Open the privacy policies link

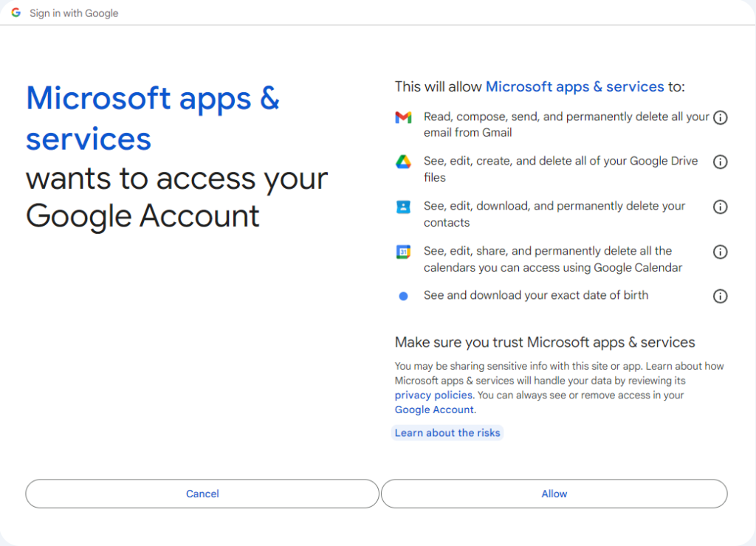tap(433, 395)
